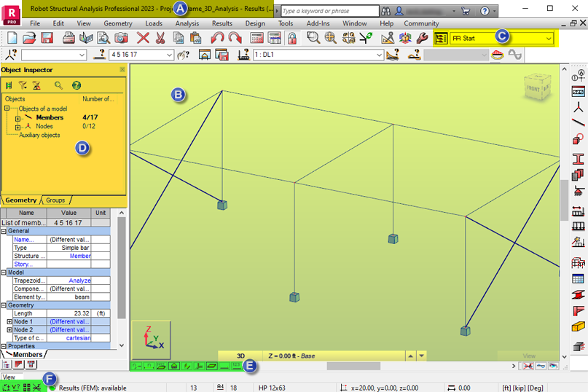Create a new project file
This screenshot has width=588, height=392.
pos(12,38)
